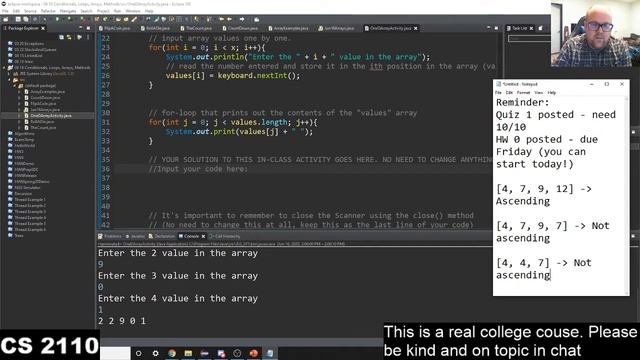Select FlipACoin.java in Package Explorer
Screen dimensions: 640x360
click(43, 104)
